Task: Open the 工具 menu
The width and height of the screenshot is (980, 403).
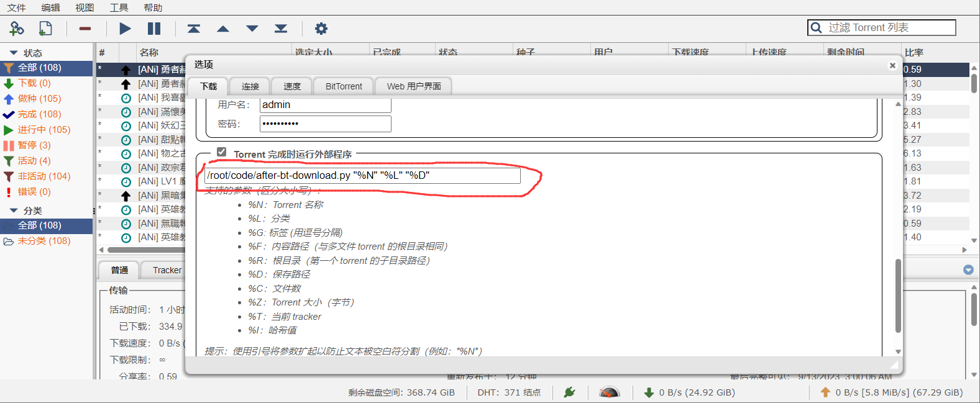Action: tap(119, 7)
